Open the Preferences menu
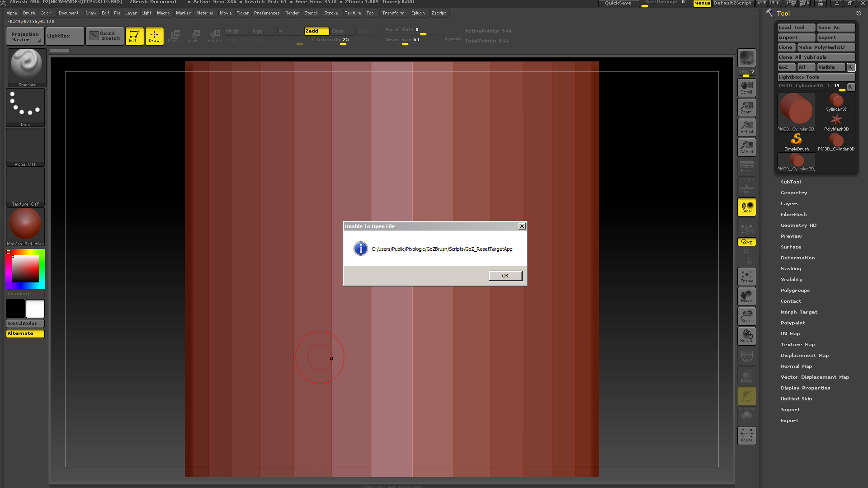This screenshot has width=868, height=488. [266, 13]
